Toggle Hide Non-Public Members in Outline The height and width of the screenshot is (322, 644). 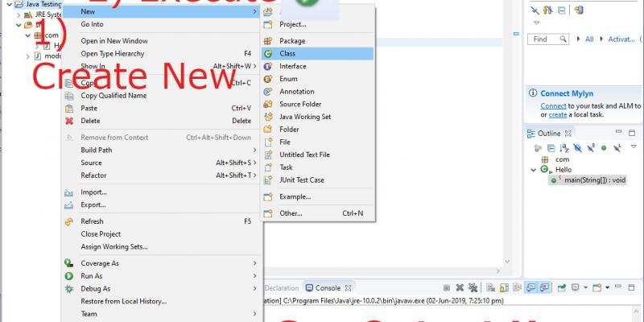(x=604, y=148)
